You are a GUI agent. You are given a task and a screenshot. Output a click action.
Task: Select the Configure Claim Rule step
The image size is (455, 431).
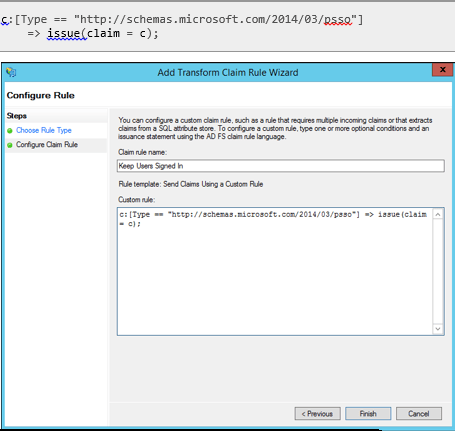pos(47,145)
